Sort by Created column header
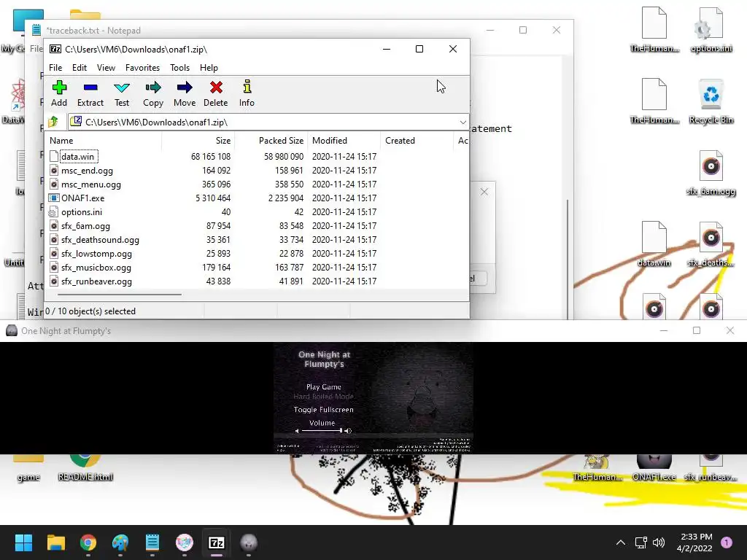Image resolution: width=747 pixels, height=560 pixels. point(417,141)
